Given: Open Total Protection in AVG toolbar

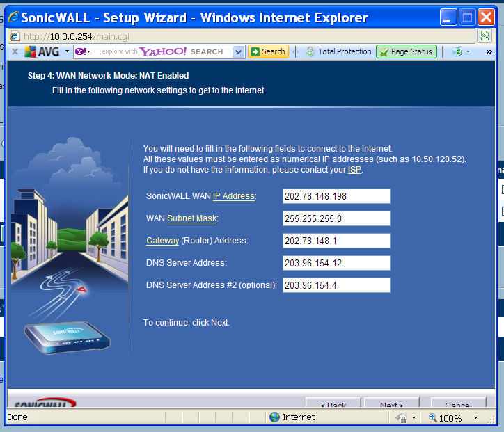Looking at the screenshot, I should [x=345, y=51].
